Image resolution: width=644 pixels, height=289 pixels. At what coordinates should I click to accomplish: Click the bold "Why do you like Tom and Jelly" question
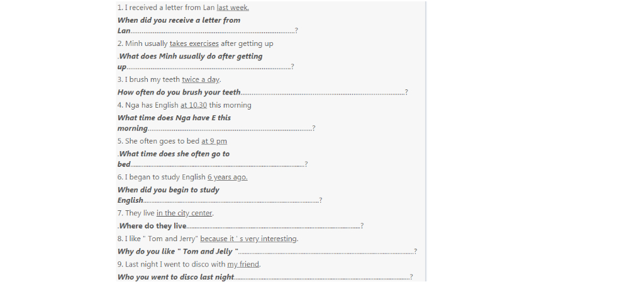[178, 252]
